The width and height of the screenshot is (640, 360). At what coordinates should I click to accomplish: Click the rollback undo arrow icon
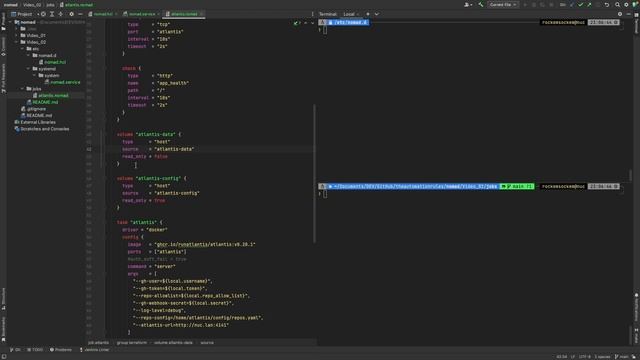tap(607, 4)
